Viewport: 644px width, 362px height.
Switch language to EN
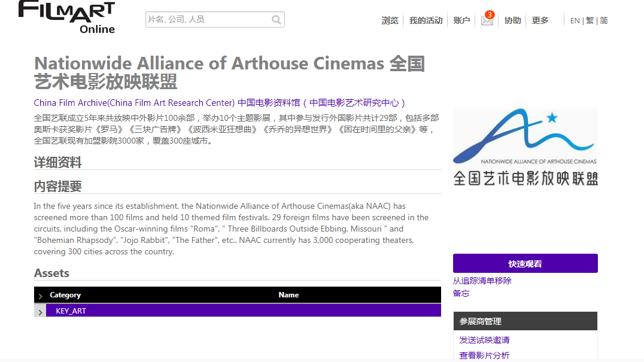point(575,21)
